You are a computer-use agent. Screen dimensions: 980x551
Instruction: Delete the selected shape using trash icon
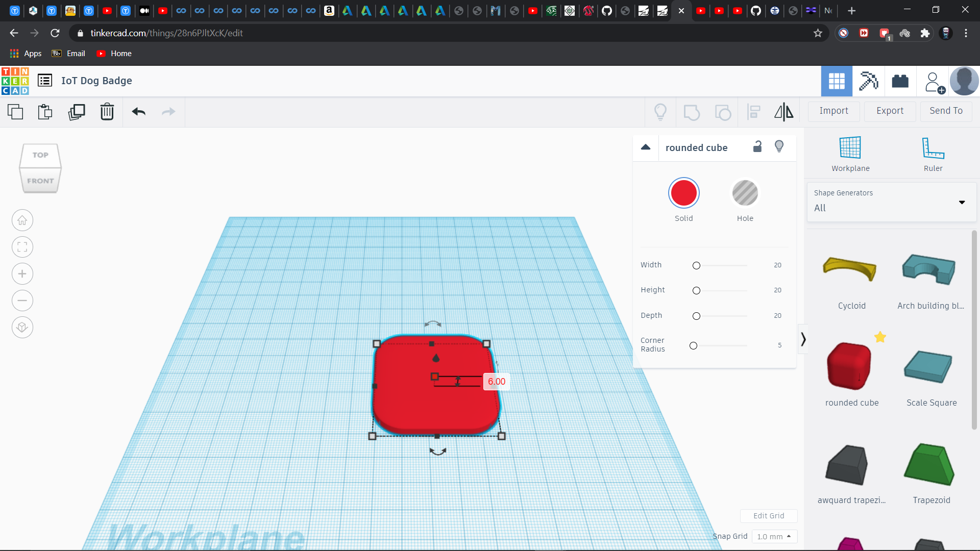[x=107, y=112]
